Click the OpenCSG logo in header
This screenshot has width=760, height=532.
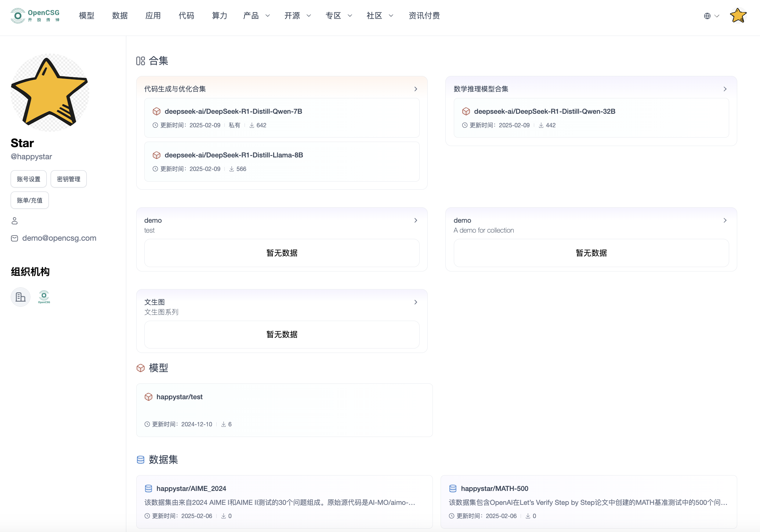(35, 16)
